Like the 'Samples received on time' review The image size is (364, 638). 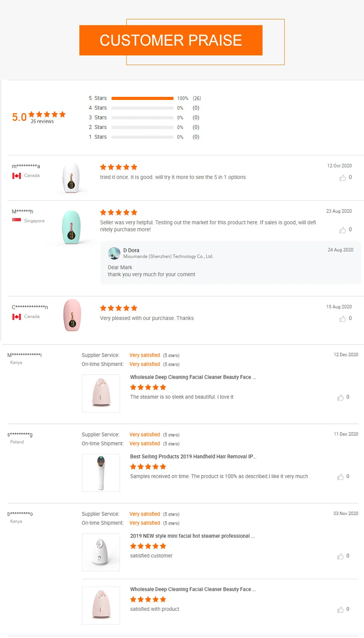pos(340,477)
